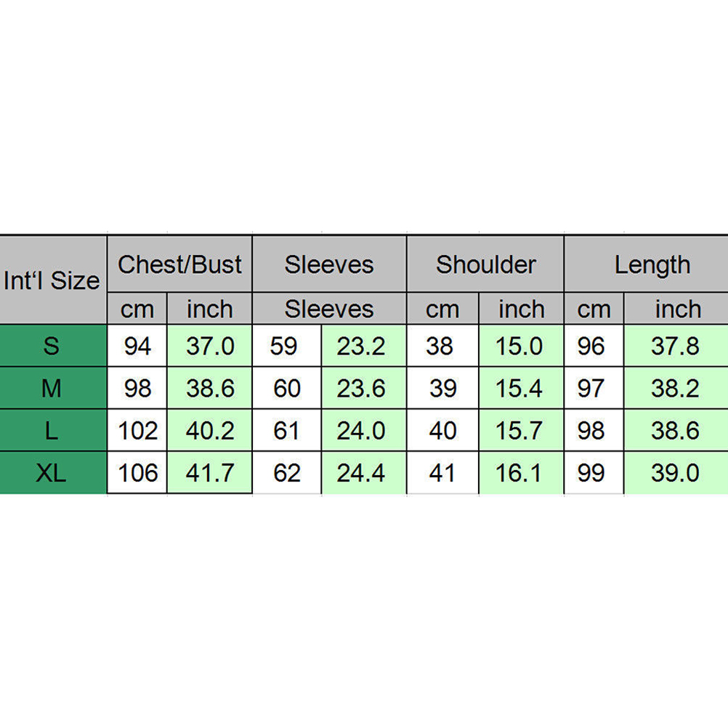Click the 61 sleeve value
Screen dimensions: 728x728
tap(286, 431)
